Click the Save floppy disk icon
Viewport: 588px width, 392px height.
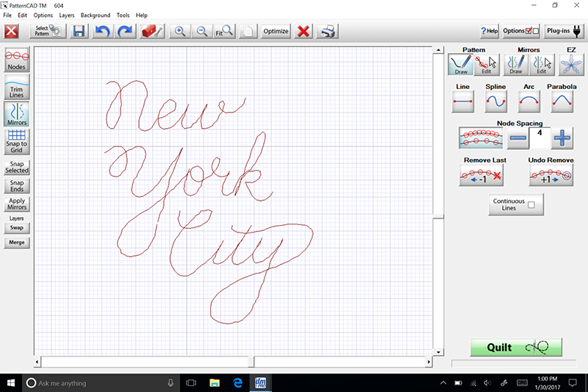79,32
